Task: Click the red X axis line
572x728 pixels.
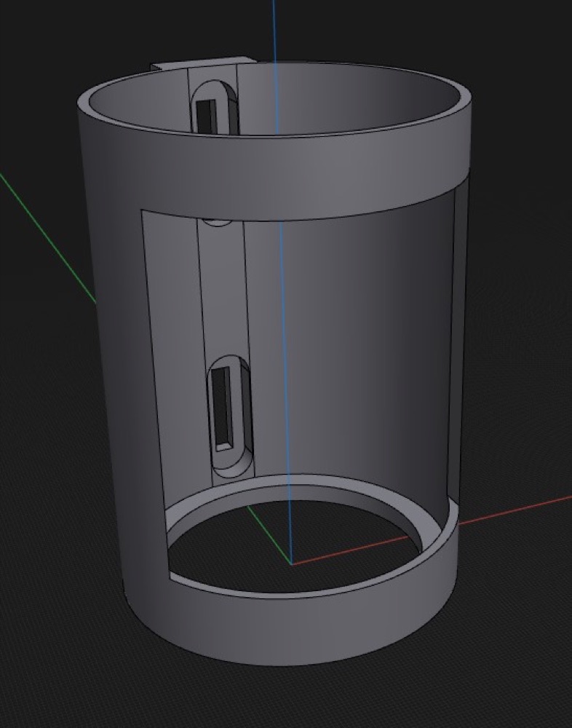Action: tap(515, 510)
